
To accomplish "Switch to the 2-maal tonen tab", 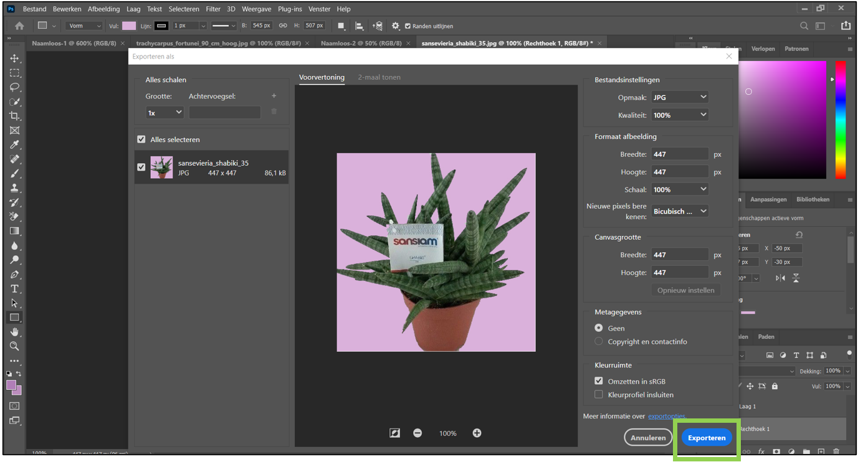I will pos(379,77).
